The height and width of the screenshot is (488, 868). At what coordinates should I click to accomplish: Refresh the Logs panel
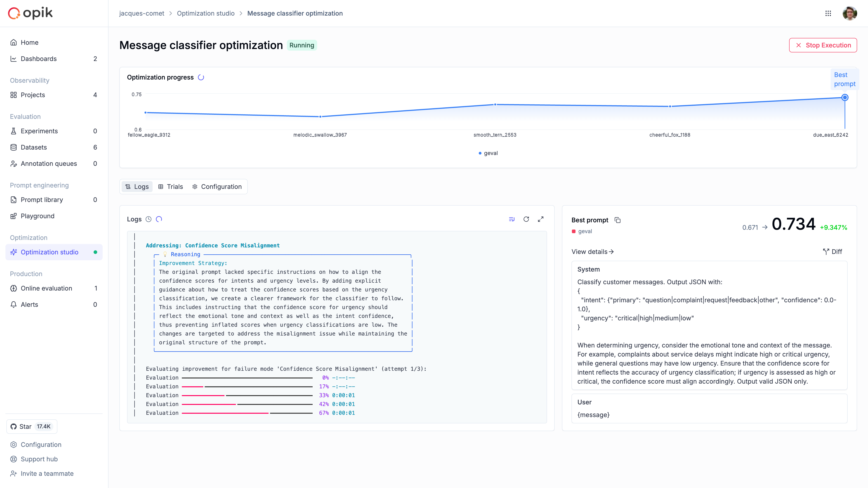tap(526, 219)
